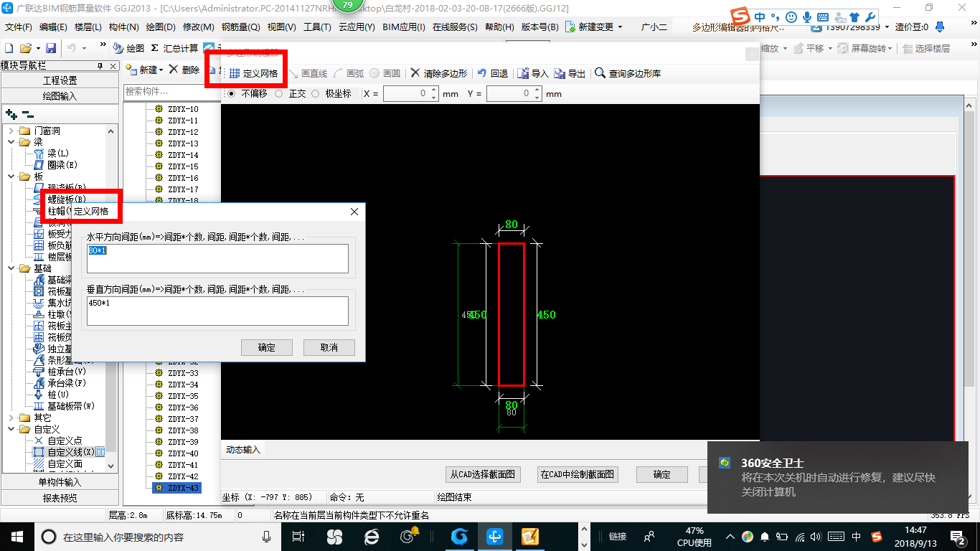The image size is (980, 551).
Task: Click 确定 in the 定义网格 dialog
Action: (267, 347)
